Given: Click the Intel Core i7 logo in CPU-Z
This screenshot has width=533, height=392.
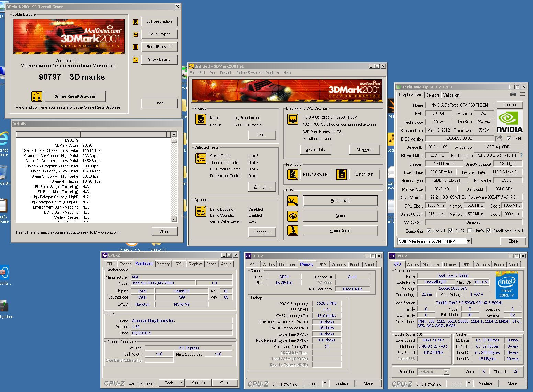Looking at the screenshot, I should click(507, 285).
